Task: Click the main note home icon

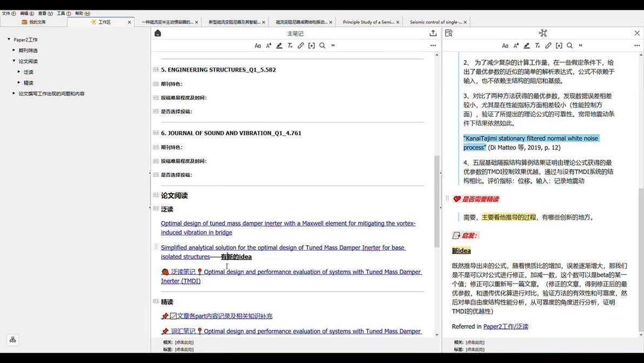Action: pos(158,34)
